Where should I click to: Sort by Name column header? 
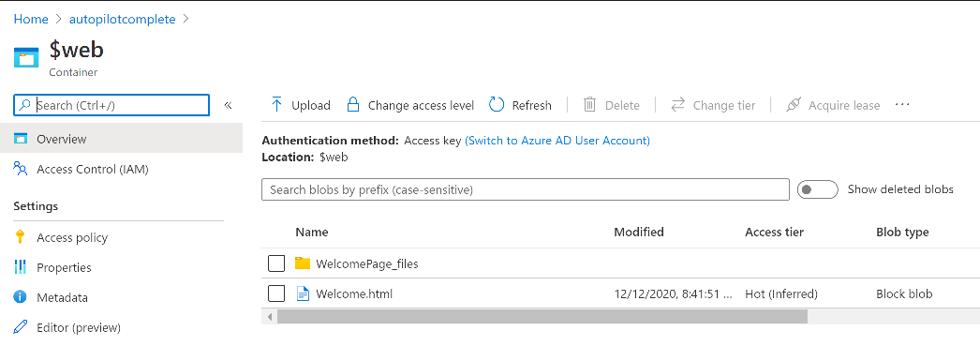tap(311, 233)
